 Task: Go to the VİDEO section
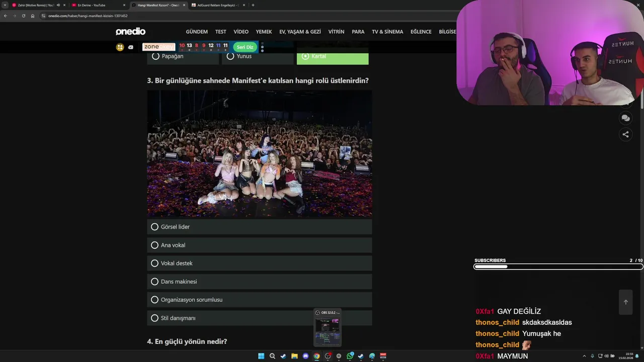[241, 32]
